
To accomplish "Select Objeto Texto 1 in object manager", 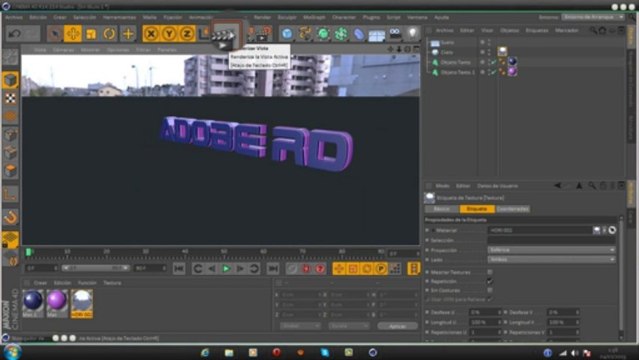I will [x=458, y=72].
